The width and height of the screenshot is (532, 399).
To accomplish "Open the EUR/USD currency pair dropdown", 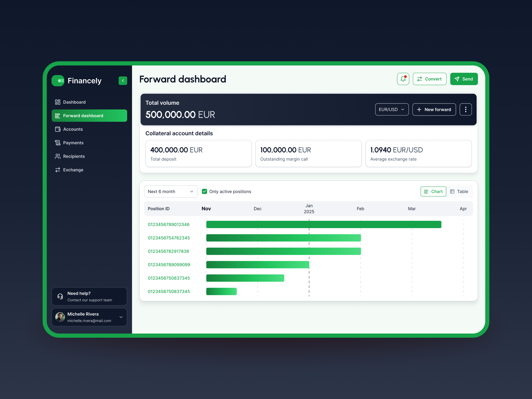I will 392,109.
